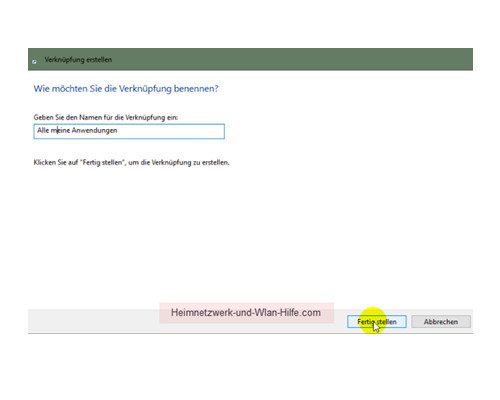Screen dimensions: 500x400
Task: Place cursor on the word "Alle" in the name field
Action: point(43,130)
